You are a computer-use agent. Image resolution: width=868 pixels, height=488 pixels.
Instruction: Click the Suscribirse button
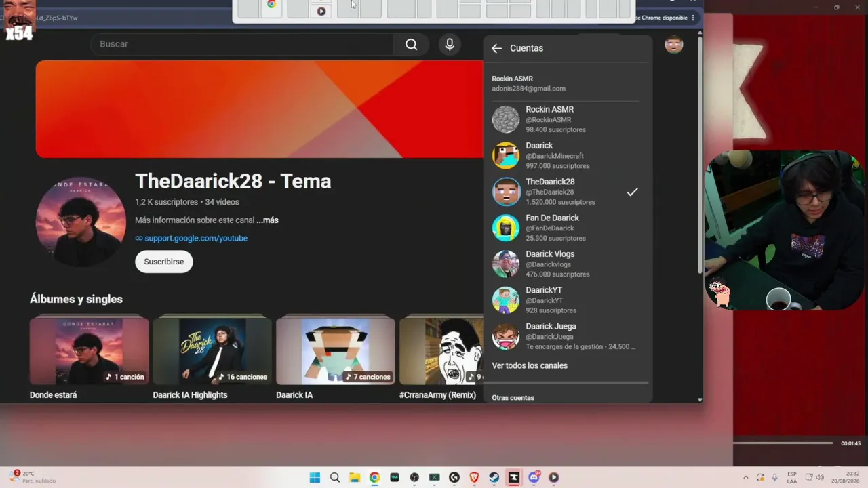pos(164,262)
